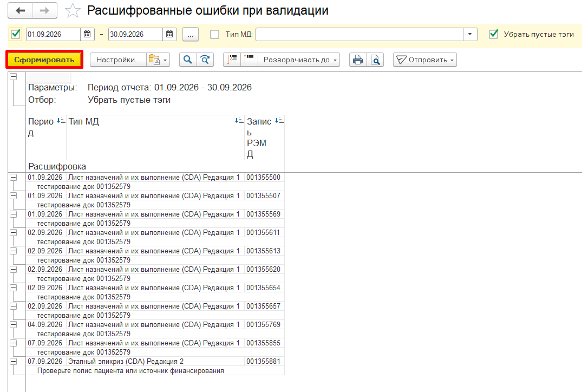
Task: Open print preview icon
Action: 375,60
